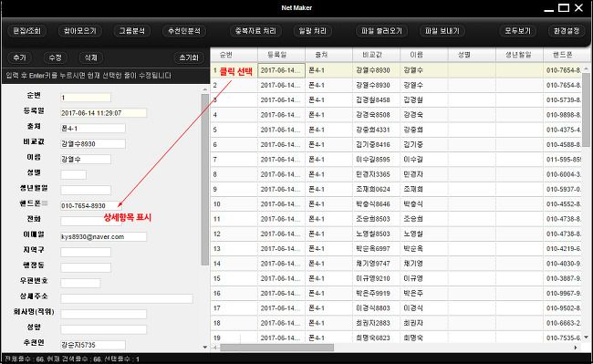Open the 편집/조회 menu
The height and width of the screenshot is (364, 593).
[x=26, y=31]
